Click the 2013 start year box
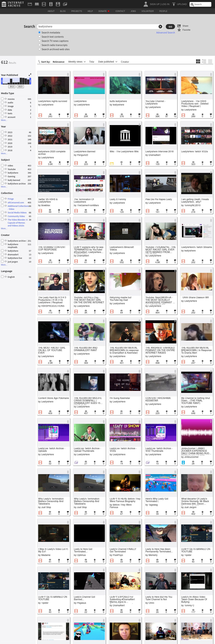The width and height of the screenshot is (215, 644). pyautogui.click(x=12, y=86)
